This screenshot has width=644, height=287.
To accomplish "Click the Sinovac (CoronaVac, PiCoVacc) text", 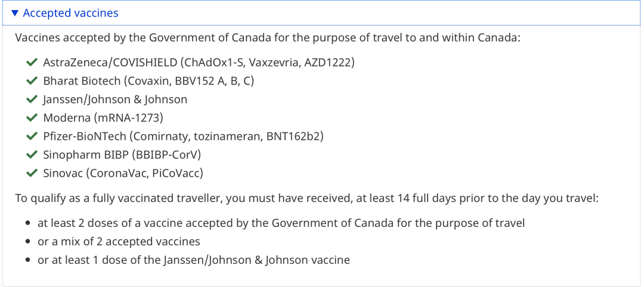I will [123, 173].
